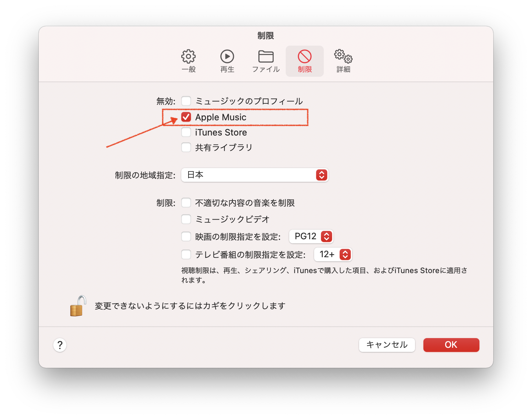The height and width of the screenshot is (419, 532).
Task: Open the 詳細 (Advanced) double-gear icon tab
Action: point(343,61)
